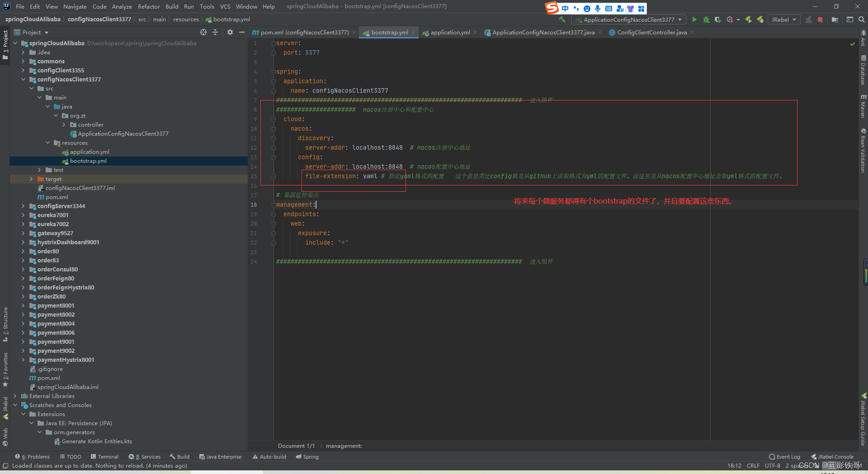Open Sogou emoji panel icon

click(587, 8)
